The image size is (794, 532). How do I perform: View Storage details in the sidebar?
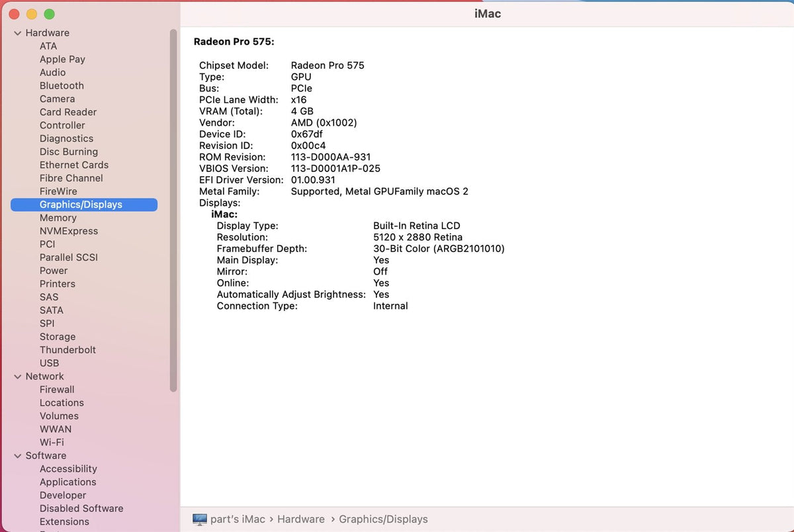[57, 336]
